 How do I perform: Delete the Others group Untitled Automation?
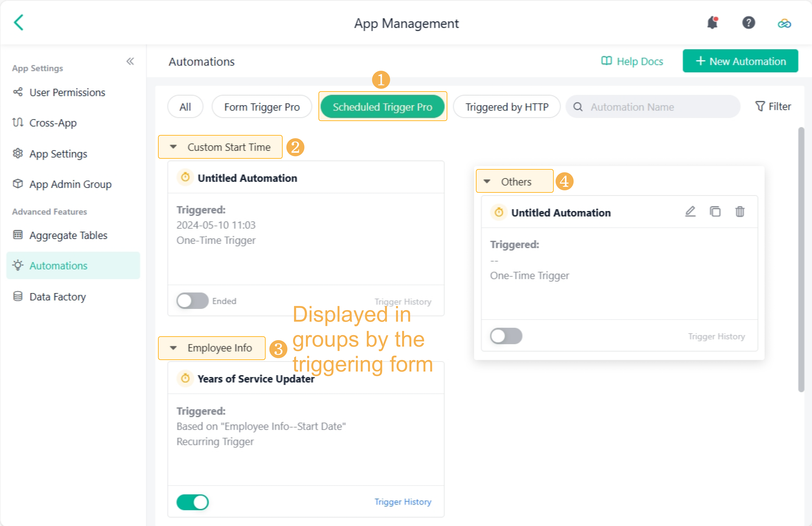pyautogui.click(x=740, y=212)
